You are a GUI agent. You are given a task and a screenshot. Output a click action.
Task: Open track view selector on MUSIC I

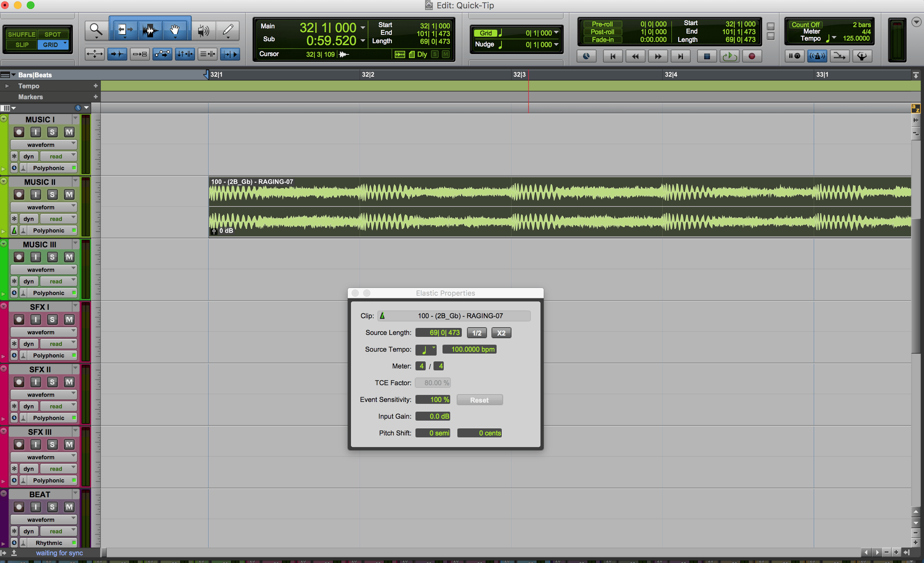point(43,145)
